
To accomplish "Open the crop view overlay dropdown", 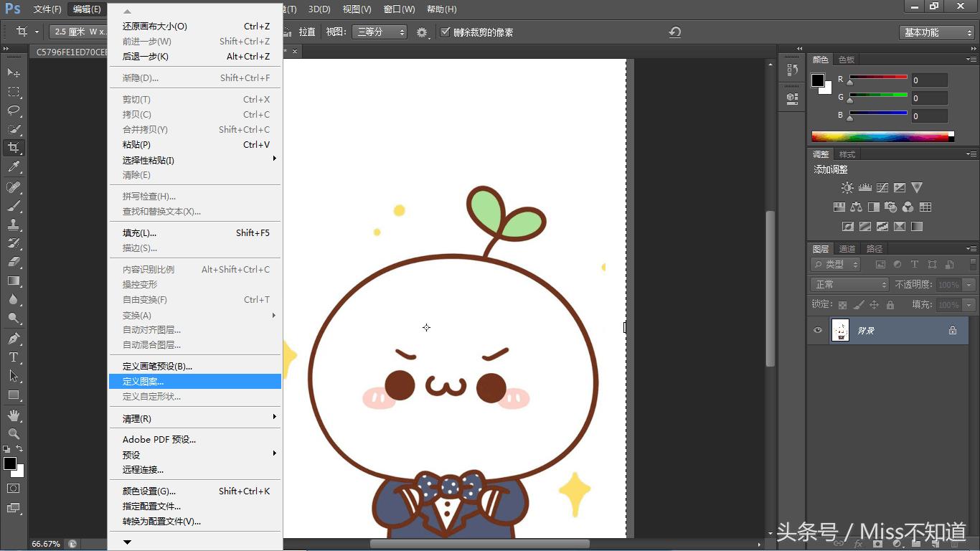I will pos(380,32).
